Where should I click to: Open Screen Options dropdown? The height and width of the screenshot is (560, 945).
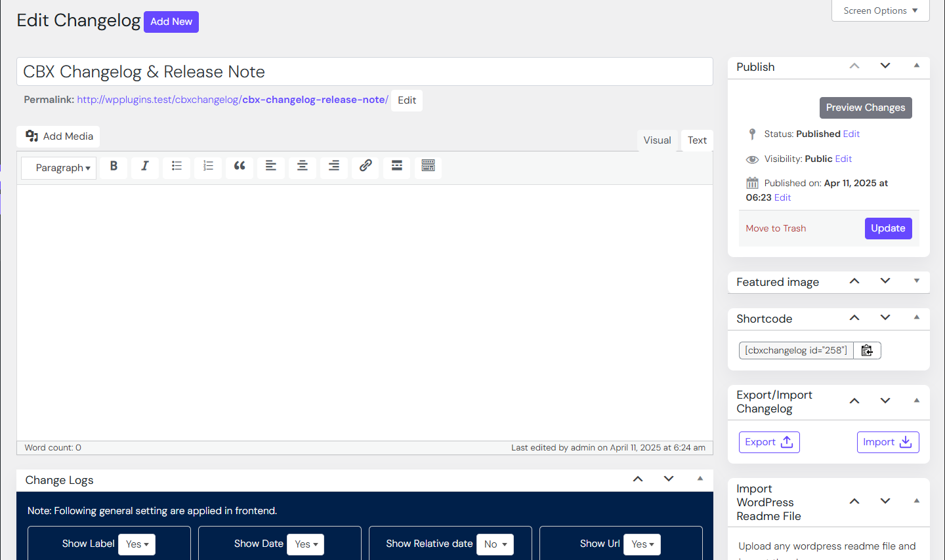881,10
